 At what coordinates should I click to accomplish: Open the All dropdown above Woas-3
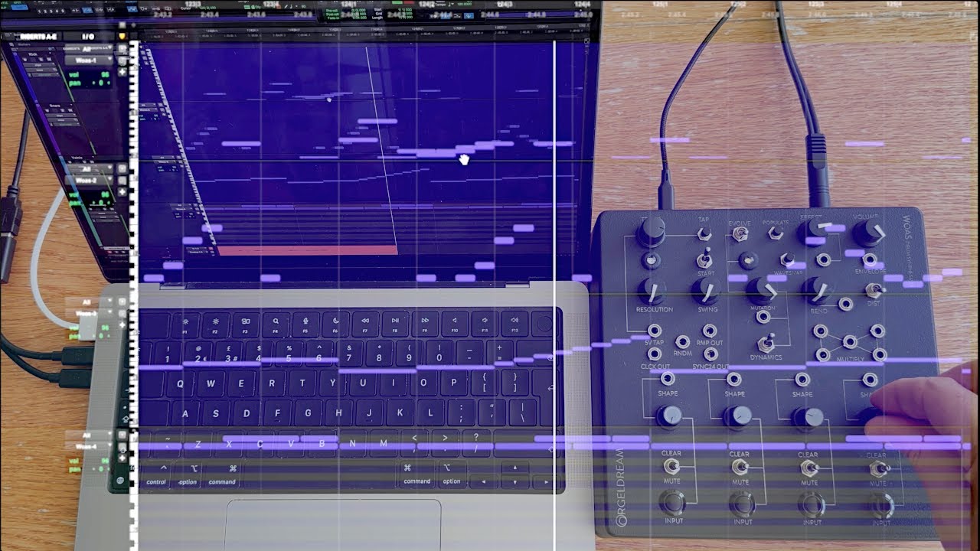tap(90, 302)
